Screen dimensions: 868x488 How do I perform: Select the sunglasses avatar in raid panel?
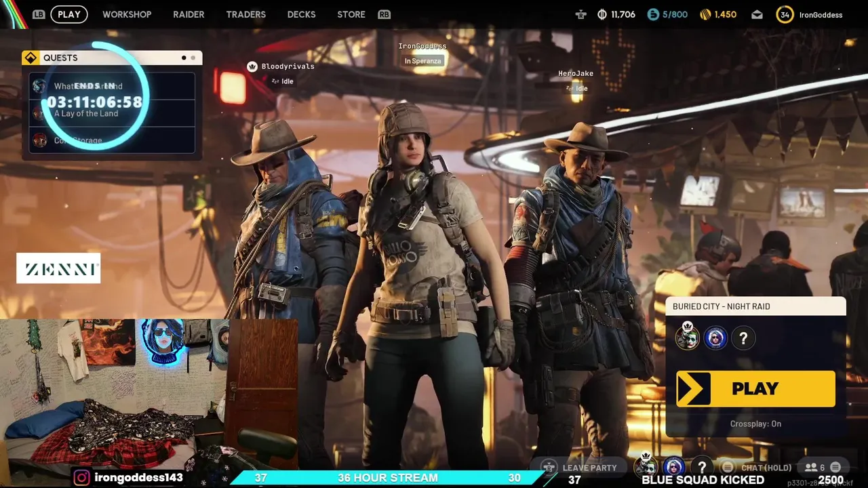click(715, 338)
